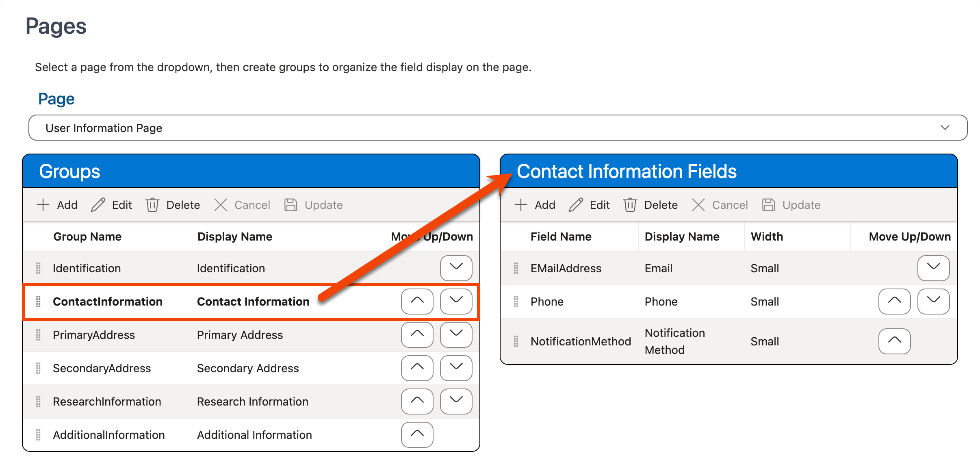Screen dimensions: 980x460
Task: Click the Width column header
Action: 767,237
